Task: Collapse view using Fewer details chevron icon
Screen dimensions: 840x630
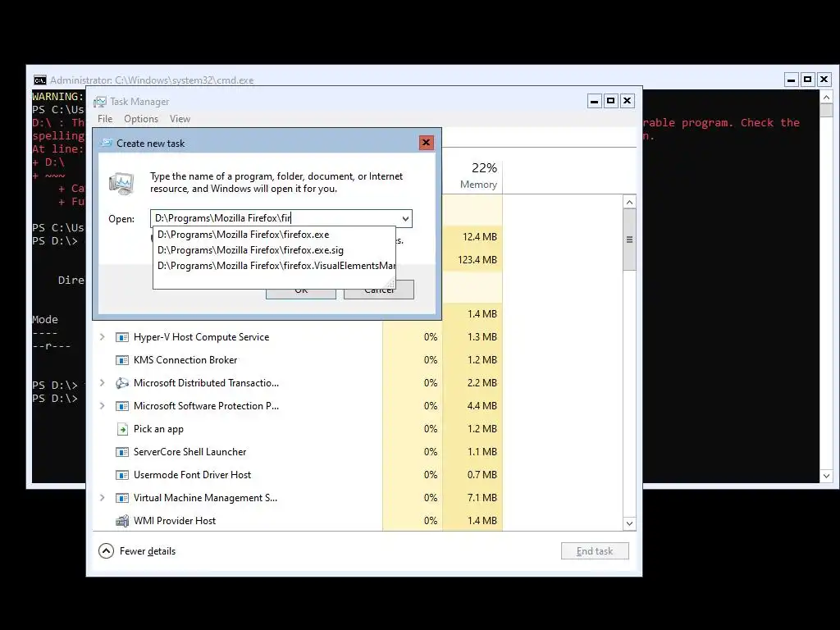Action: (x=106, y=550)
